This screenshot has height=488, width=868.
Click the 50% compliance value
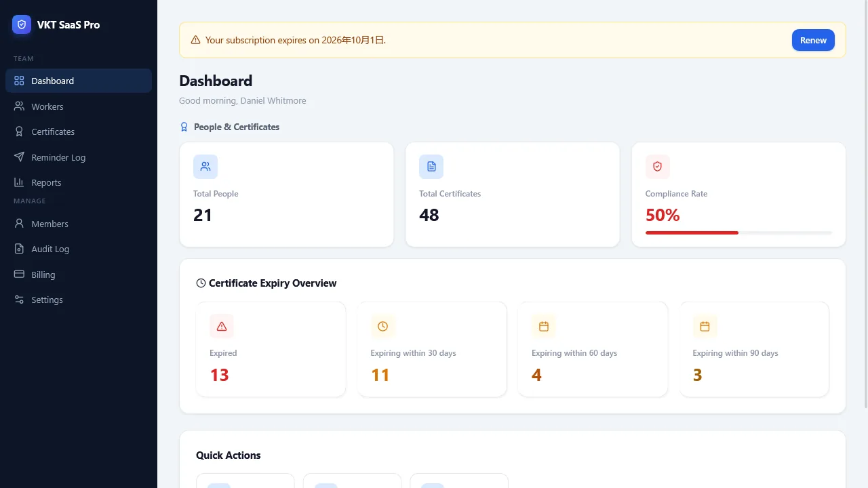(x=663, y=215)
